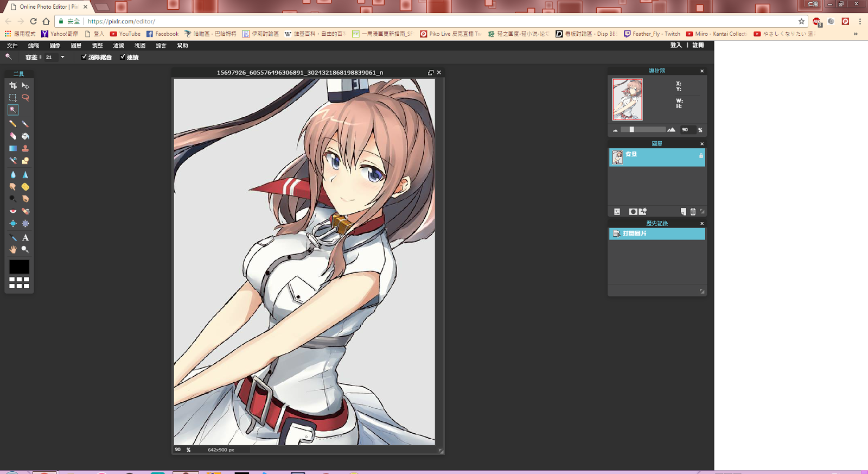Select the Crop tool
Image resolution: width=868 pixels, height=474 pixels.
coord(13,86)
